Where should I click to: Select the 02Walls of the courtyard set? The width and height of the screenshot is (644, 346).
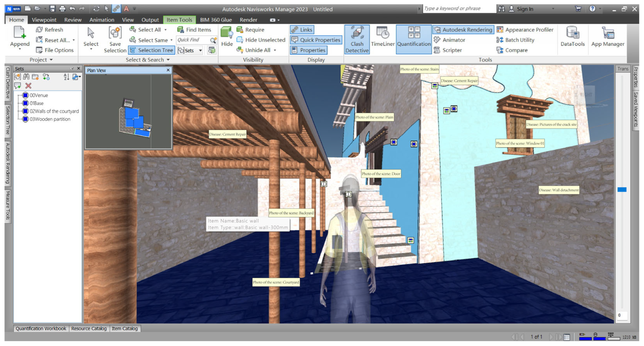coord(54,111)
